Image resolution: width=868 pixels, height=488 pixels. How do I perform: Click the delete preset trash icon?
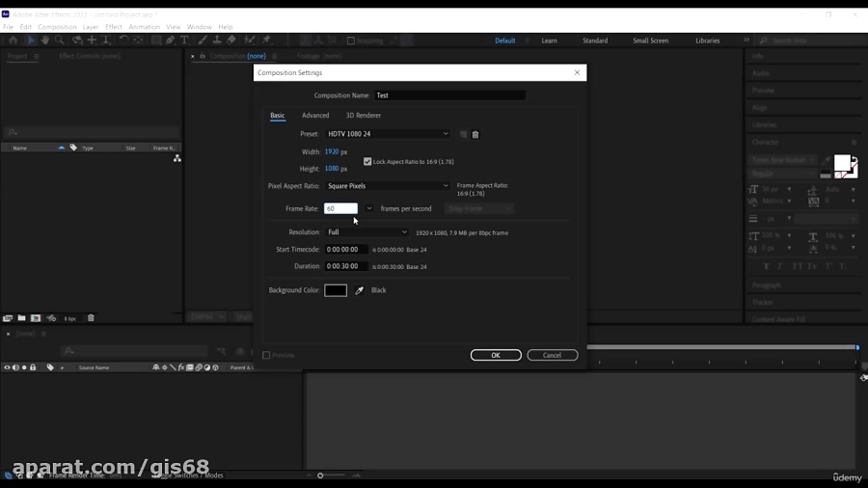click(x=475, y=134)
